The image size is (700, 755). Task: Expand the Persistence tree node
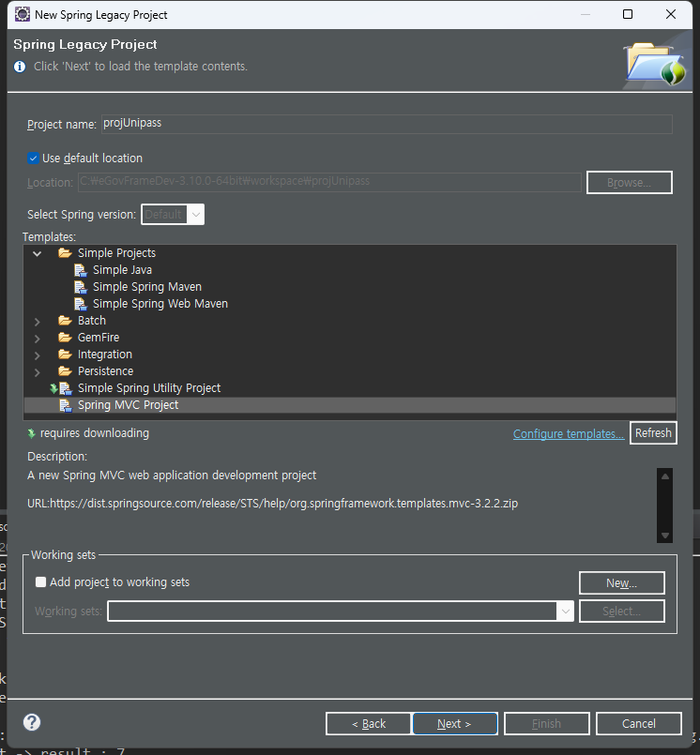coord(38,371)
